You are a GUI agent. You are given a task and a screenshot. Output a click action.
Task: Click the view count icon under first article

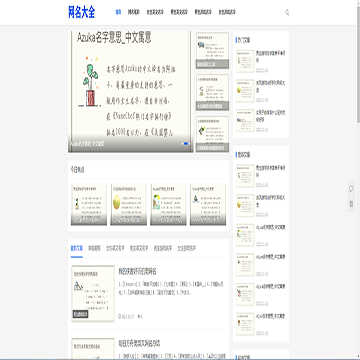(139, 316)
